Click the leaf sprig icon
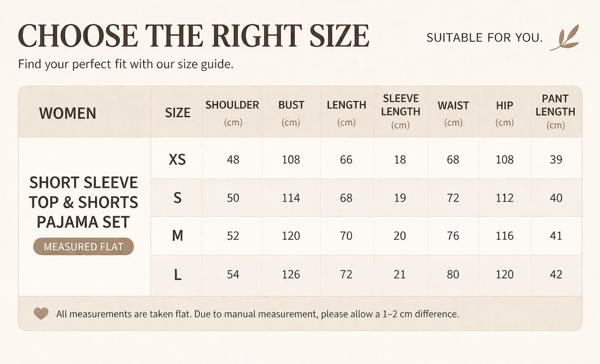Screen dimensions: 600x364 (x=565, y=37)
